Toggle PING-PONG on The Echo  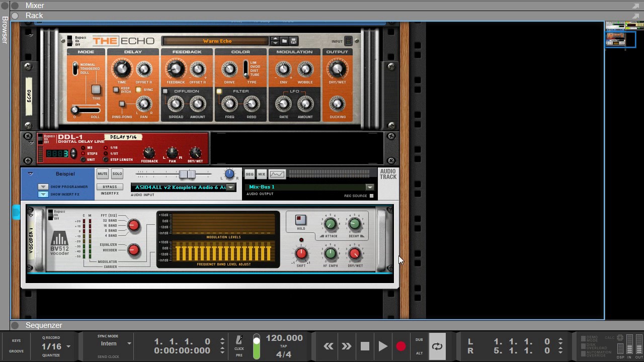tap(122, 104)
